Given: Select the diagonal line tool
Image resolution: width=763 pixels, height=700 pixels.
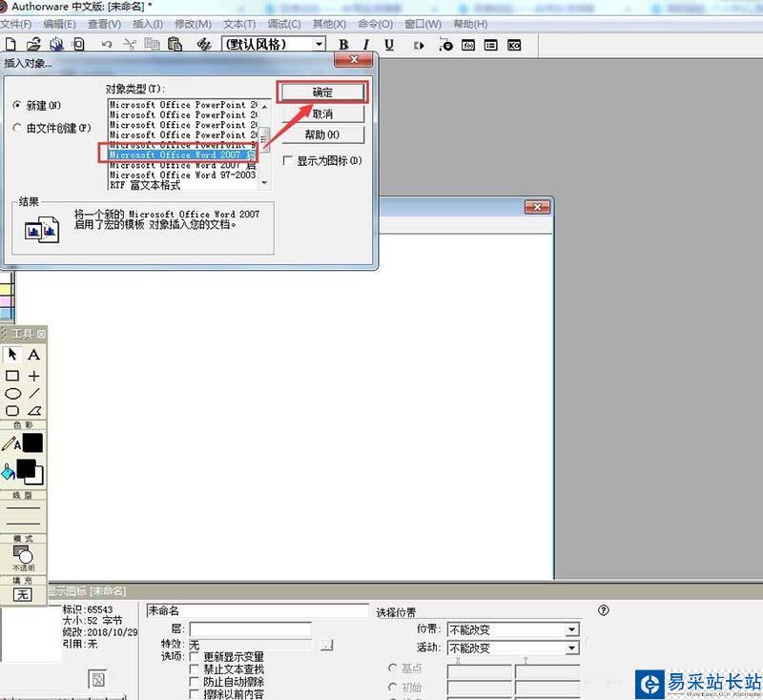Looking at the screenshot, I should [x=34, y=393].
